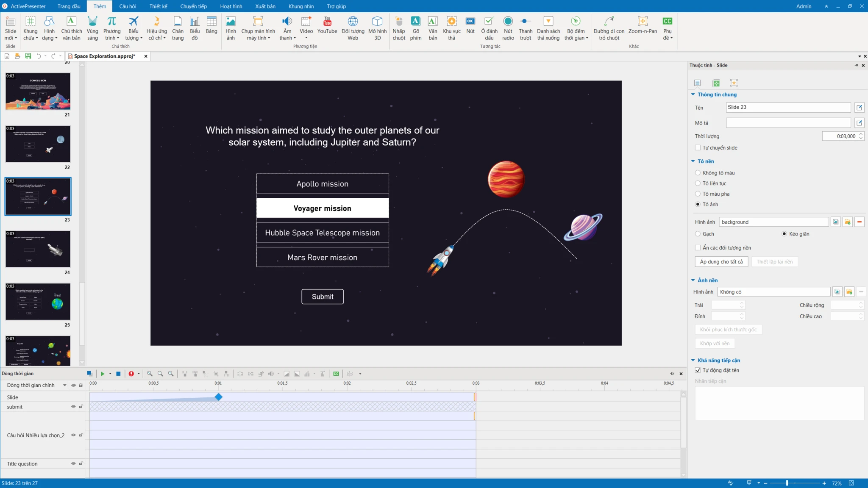The width and height of the screenshot is (868, 488).
Task: Select the Apollo mission answer option
Action: tap(323, 184)
